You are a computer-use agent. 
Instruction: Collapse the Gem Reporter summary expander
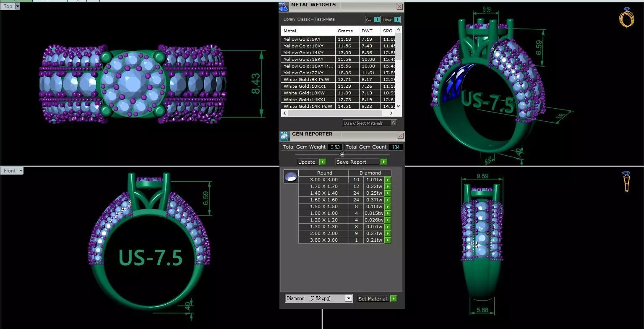click(342, 154)
